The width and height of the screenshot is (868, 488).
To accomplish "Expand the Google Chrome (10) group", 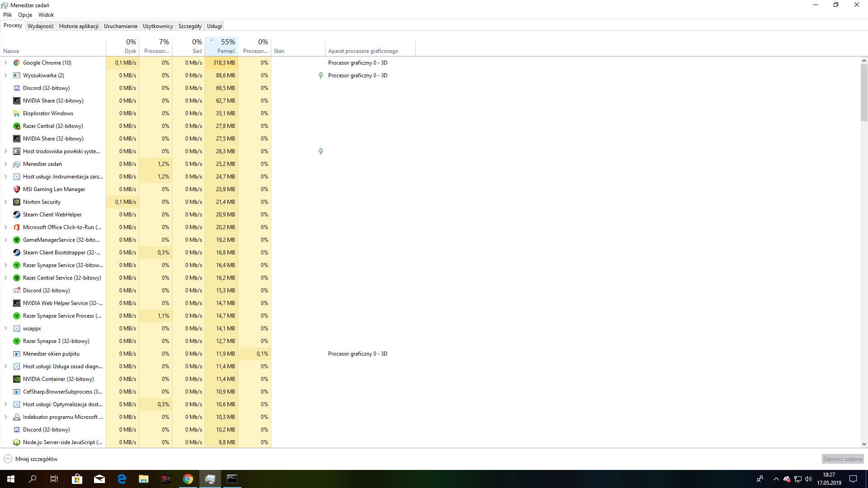I will point(5,63).
